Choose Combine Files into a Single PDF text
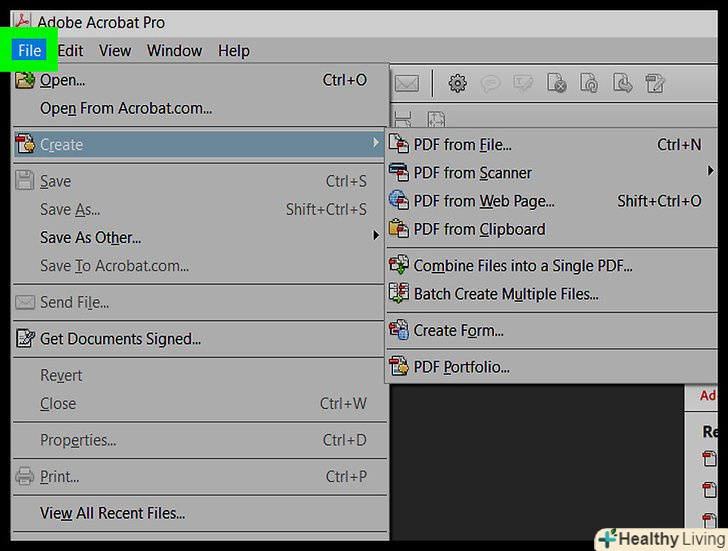Image resolution: width=728 pixels, height=551 pixels. (x=523, y=266)
